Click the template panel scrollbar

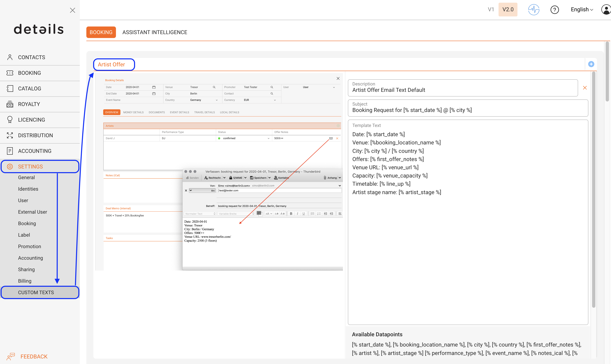[593, 189]
